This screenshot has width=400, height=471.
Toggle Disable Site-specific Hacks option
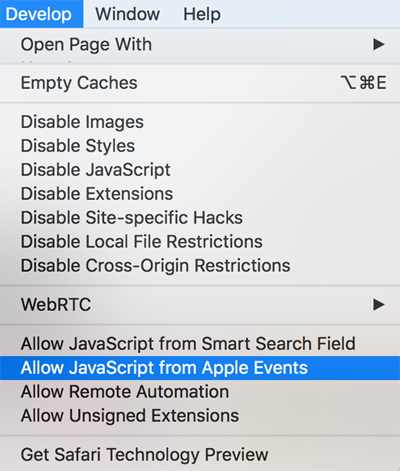point(200,218)
